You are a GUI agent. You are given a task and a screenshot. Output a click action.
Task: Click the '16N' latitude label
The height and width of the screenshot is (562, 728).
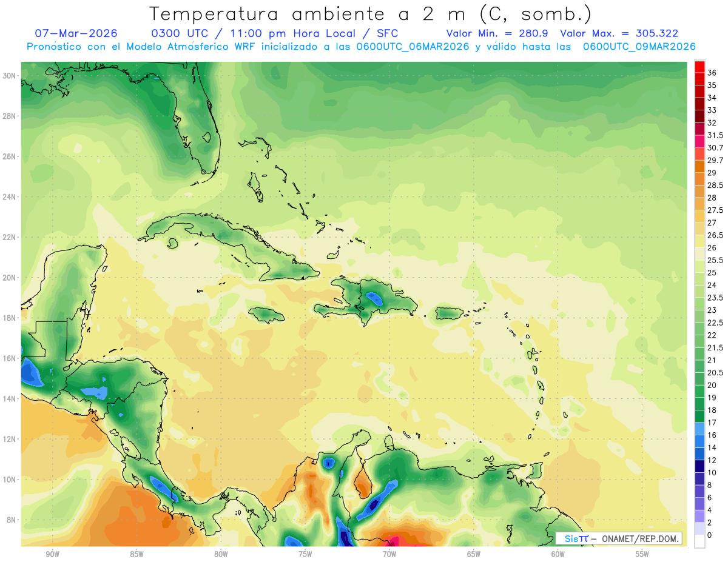9,358
